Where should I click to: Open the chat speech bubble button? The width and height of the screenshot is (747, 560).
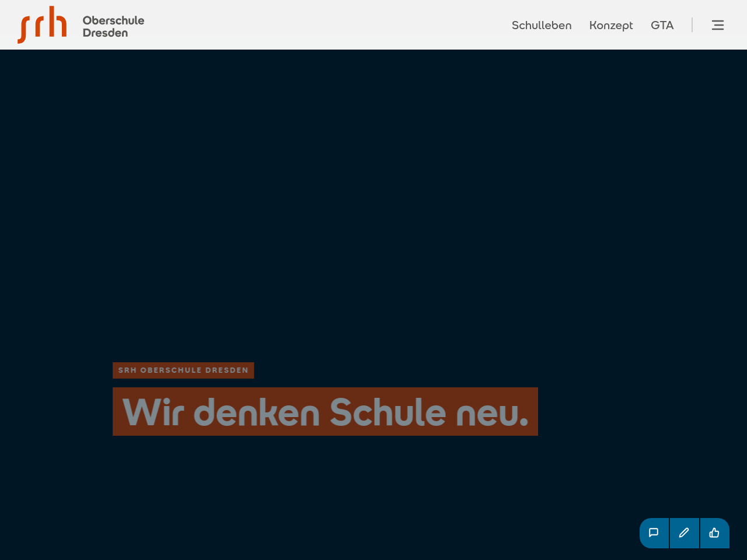click(x=654, y=533)
